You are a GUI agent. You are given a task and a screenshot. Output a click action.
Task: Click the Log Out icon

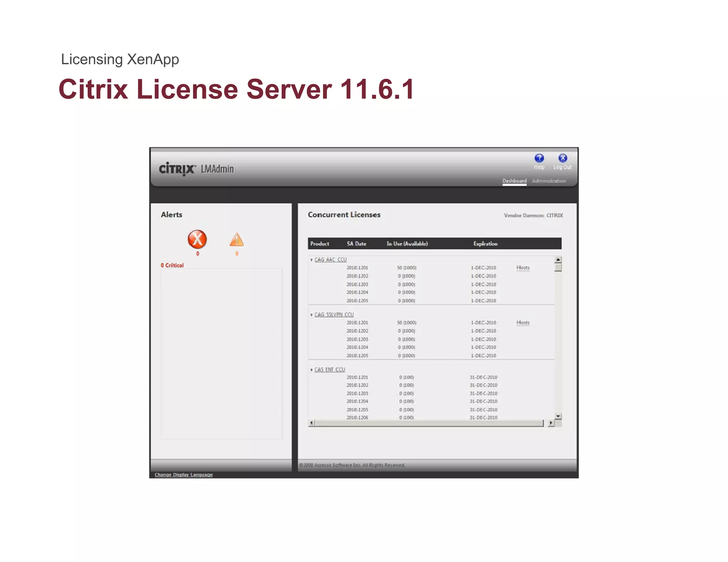tap(562, 158)
